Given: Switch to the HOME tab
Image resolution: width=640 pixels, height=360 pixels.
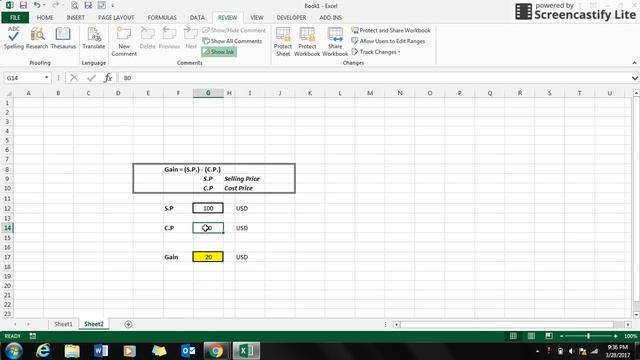Looking at the screenshot, I should pyautogui.click(x=45, y=18).
